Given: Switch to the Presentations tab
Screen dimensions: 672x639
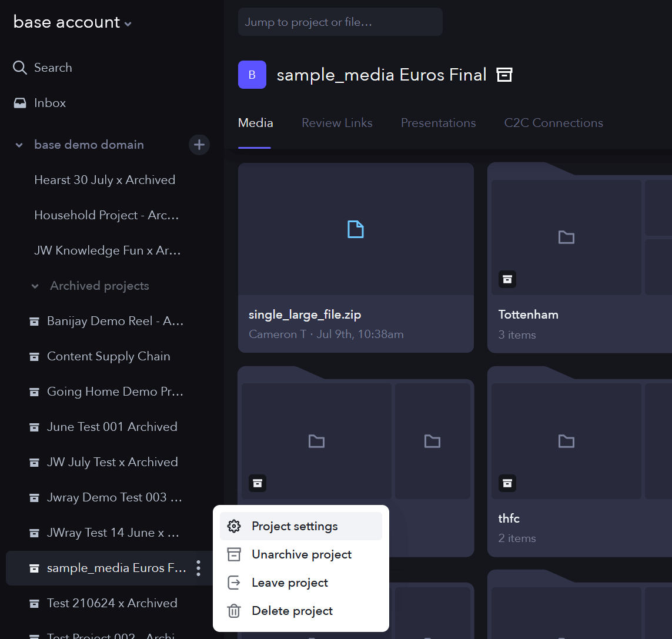Looking at the screenshot, I should point(438,123).
